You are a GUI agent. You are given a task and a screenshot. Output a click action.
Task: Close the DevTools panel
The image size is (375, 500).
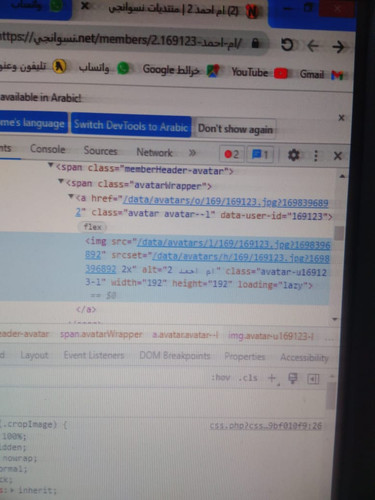tap(338, 156)
